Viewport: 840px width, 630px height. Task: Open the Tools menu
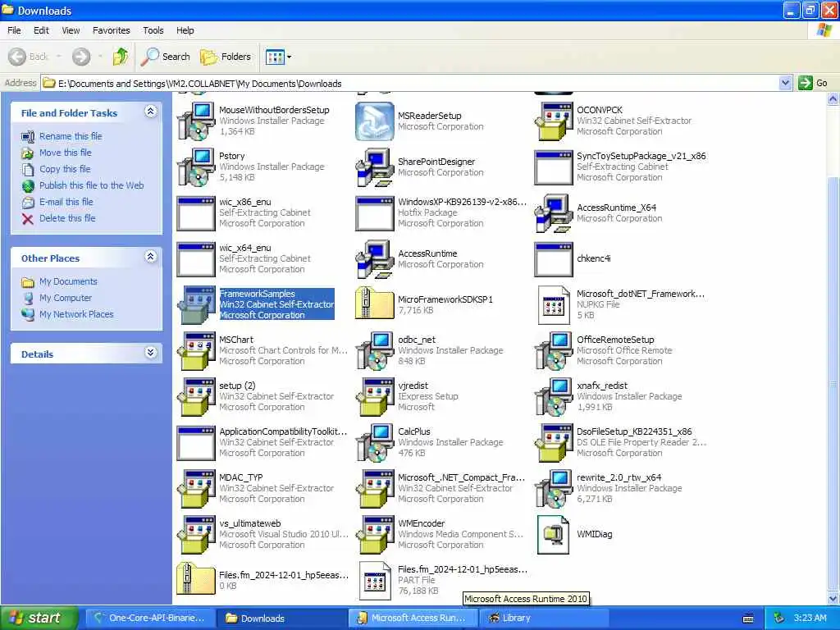tap(153, 30)
